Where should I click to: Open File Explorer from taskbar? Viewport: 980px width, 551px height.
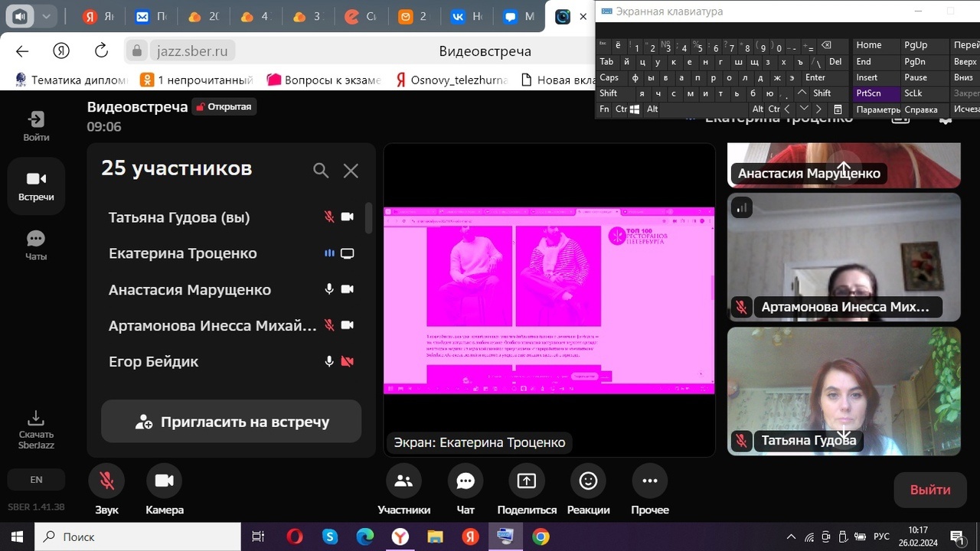pos(435,536)
